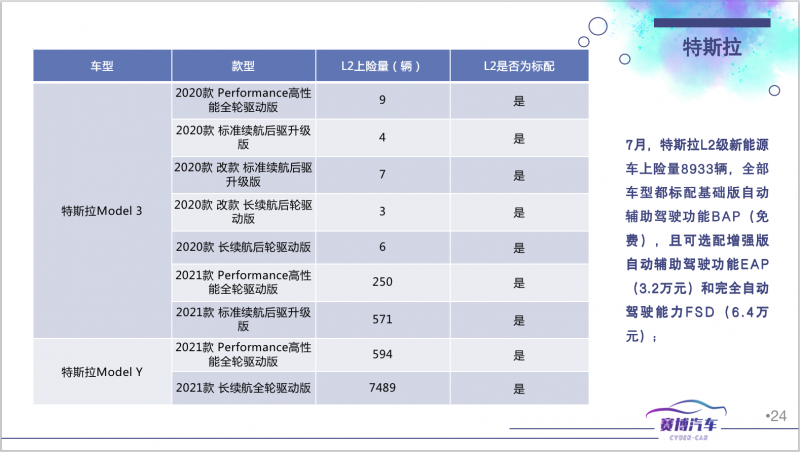
Task: Click 2020款 长续航后轮驱动版 row label
Action: click(x=243, y=247)
